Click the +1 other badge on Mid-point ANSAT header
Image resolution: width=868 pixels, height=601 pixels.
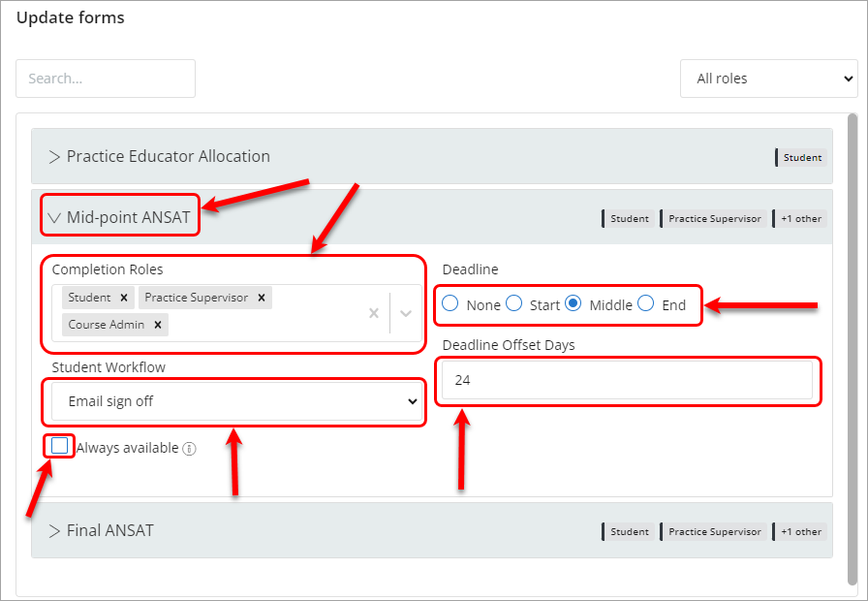coord(799,218)
